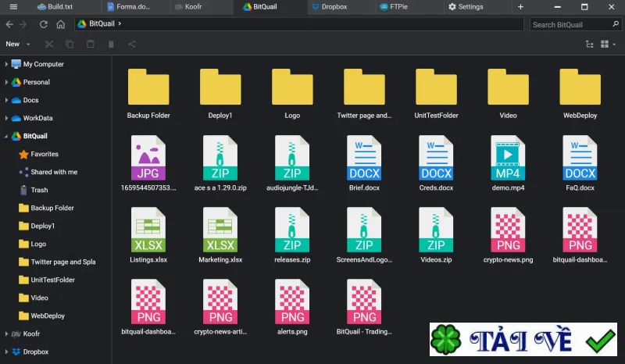
Task: Switch to the Dropbox tab
Action: click(329, 7)
